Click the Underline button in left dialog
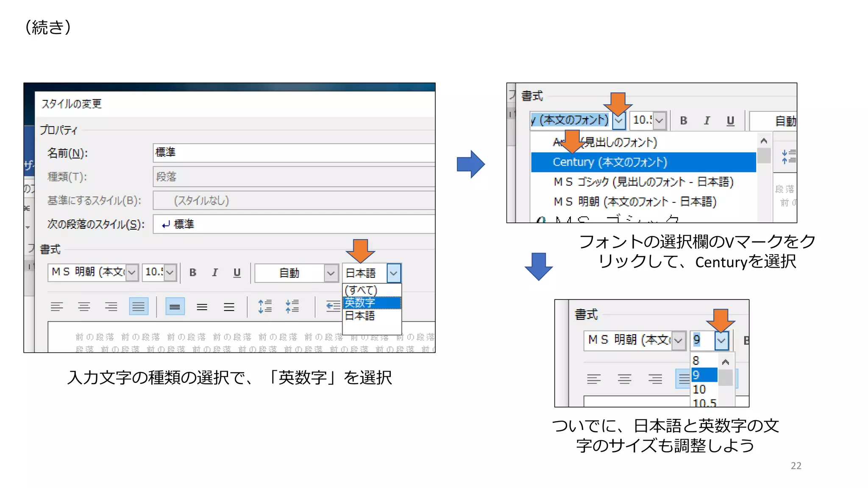This screenshot has width=868, height=488. (x=237, y=272)
